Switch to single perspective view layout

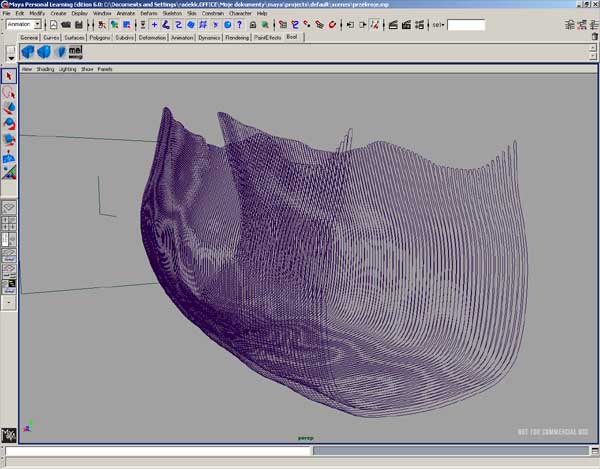9,208
